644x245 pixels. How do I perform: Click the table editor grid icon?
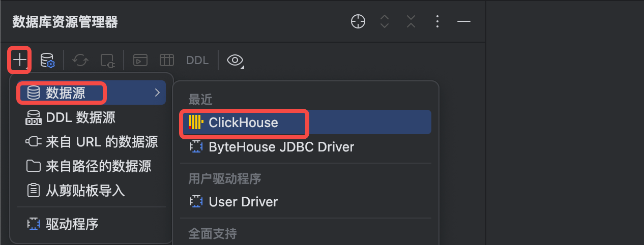pyautogui.click(x=167, y=60)
